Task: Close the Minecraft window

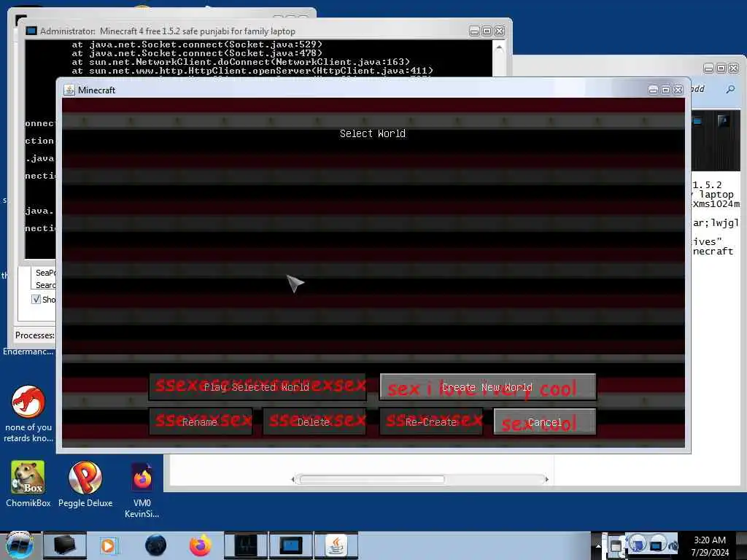Action: [678, 90]
